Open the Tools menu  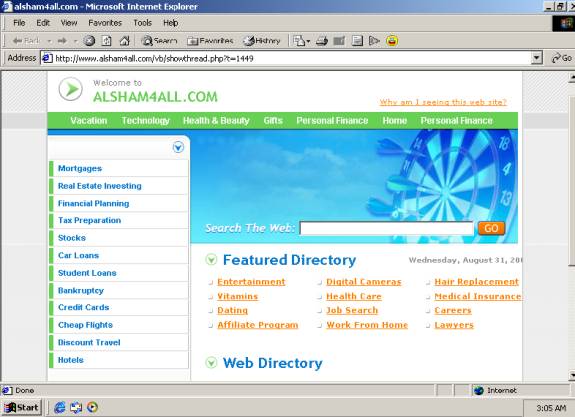point(142,23)
